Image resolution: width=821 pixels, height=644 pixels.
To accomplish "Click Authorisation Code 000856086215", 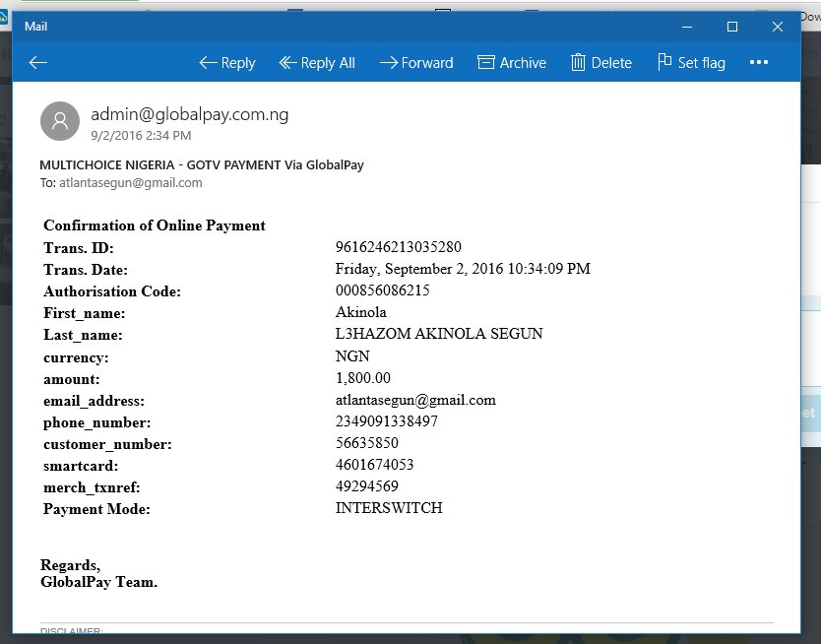I will (383, 290).
